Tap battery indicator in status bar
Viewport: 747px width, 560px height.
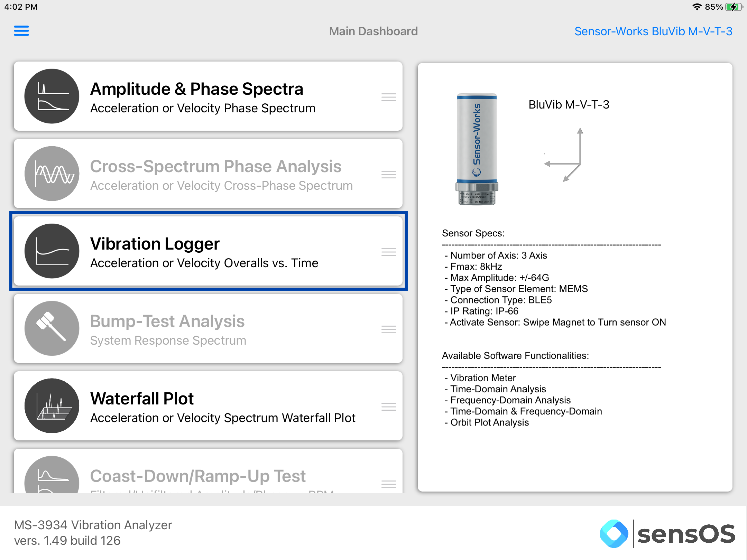pyautogui.click(x=734, y=7)
